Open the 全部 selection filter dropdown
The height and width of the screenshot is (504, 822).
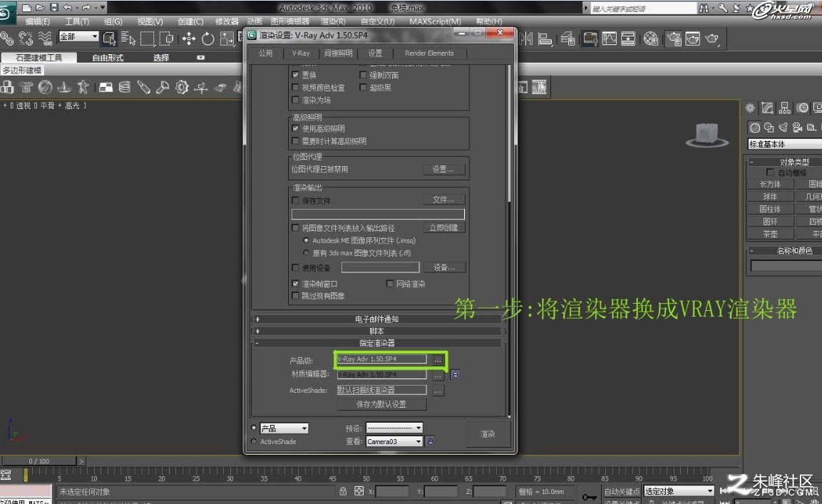pos(78,36)
